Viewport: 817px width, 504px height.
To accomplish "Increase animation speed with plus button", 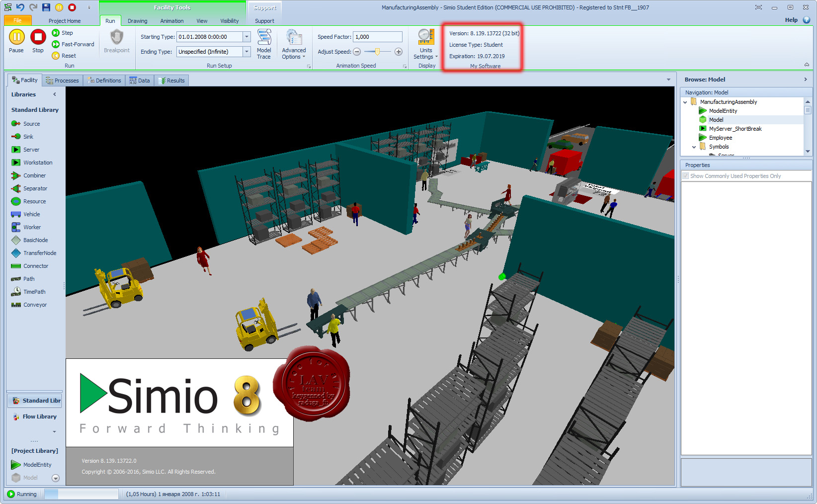I will (x=399, y=52).
